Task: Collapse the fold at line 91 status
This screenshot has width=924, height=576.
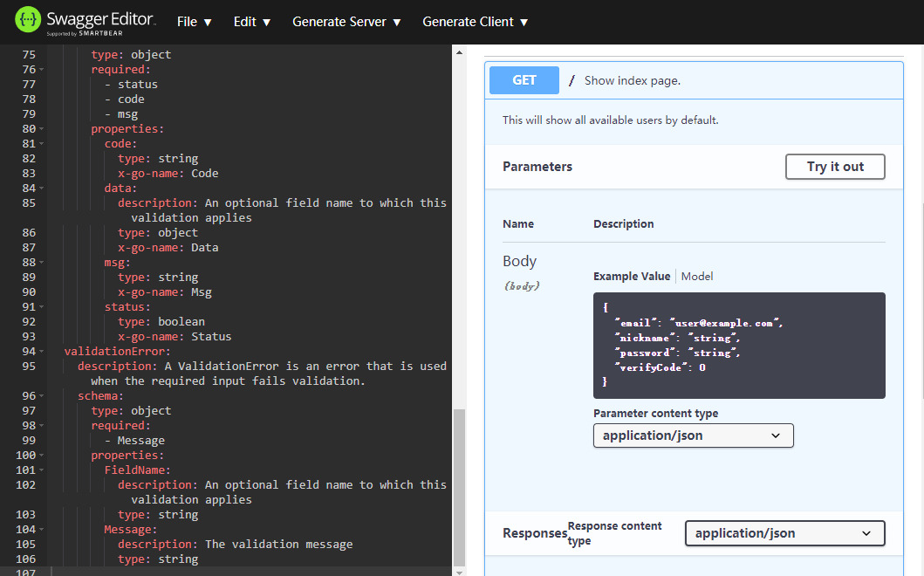Action: tap(42, 307)
